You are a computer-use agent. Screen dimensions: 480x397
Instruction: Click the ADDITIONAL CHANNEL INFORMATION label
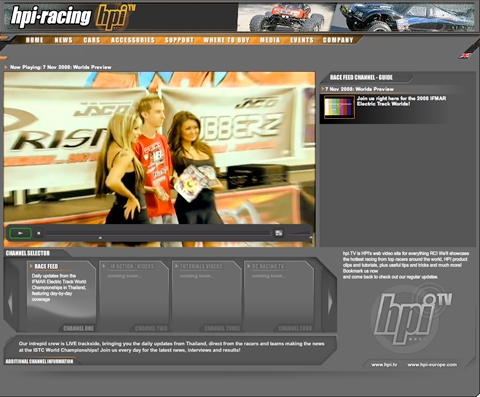coord(39,361)
